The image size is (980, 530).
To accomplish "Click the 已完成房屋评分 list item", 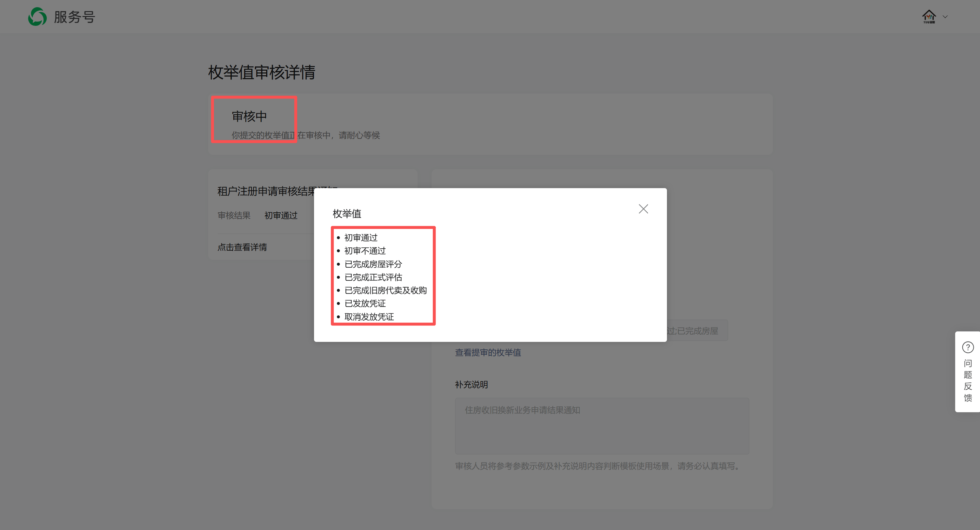I will pyautogui.click(x=373, y=264).
